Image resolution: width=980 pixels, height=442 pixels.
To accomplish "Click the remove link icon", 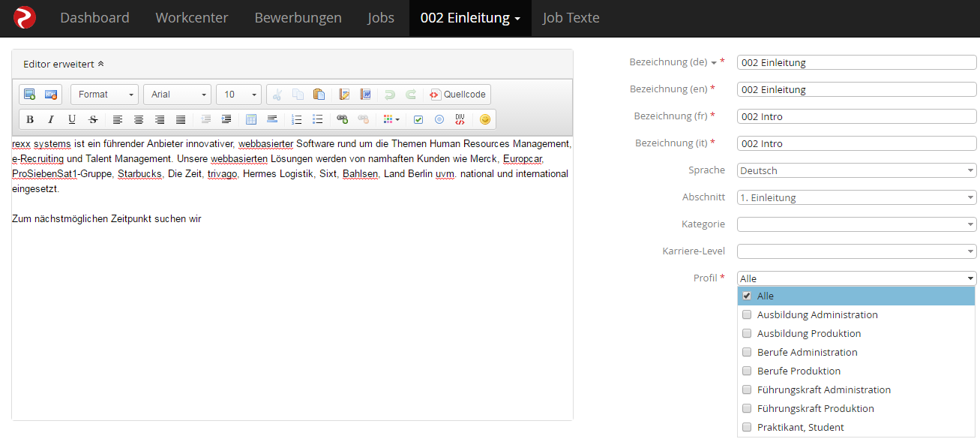I will (x=364, y=119).
